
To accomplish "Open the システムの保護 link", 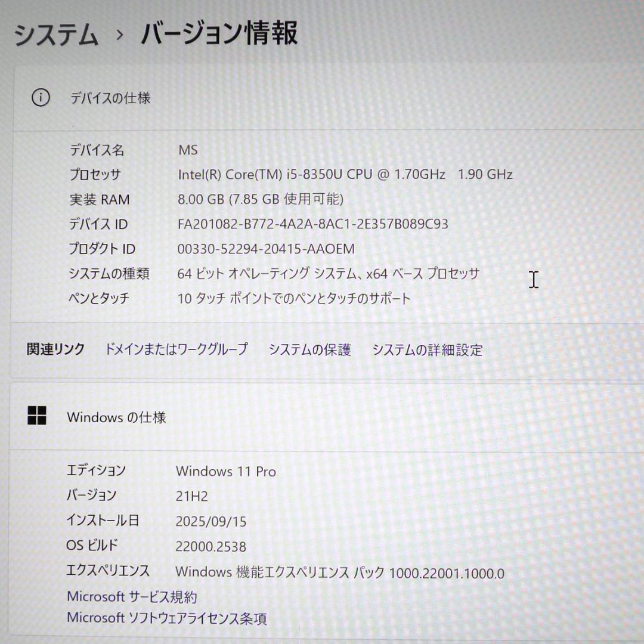I will pyautogui.click(x=311, y=350).
